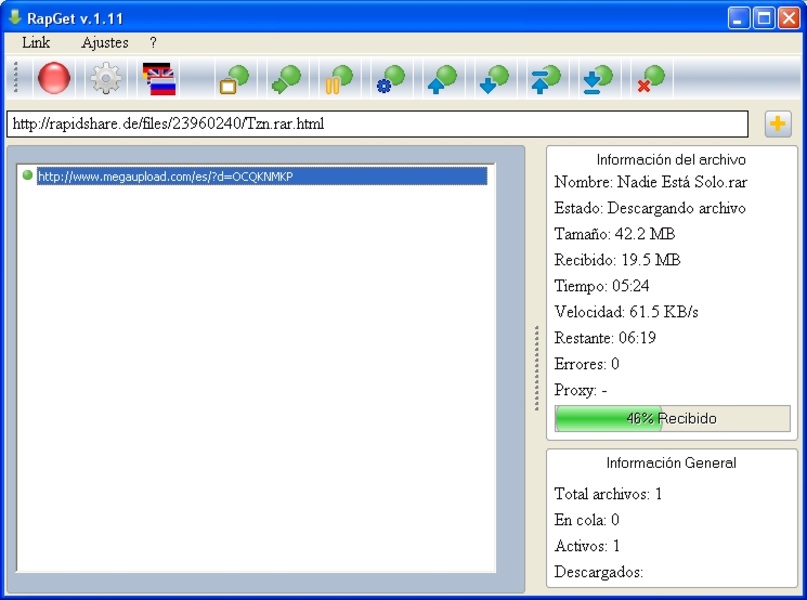
Task: Click the green ball with yellow square icon
Action: click(235, 79)
